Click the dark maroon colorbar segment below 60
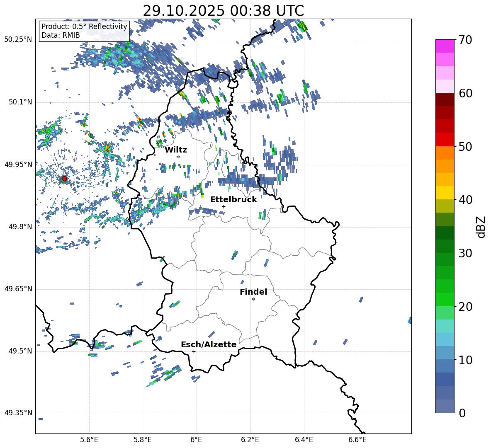Screen dimensions: 491x448 click(445, 99)
